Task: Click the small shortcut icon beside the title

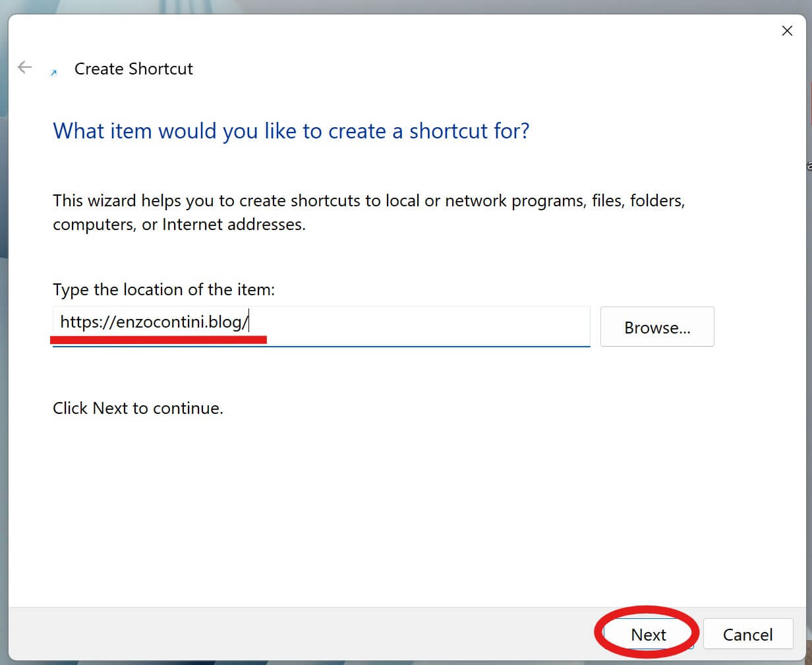Action: tap(54, 72)
